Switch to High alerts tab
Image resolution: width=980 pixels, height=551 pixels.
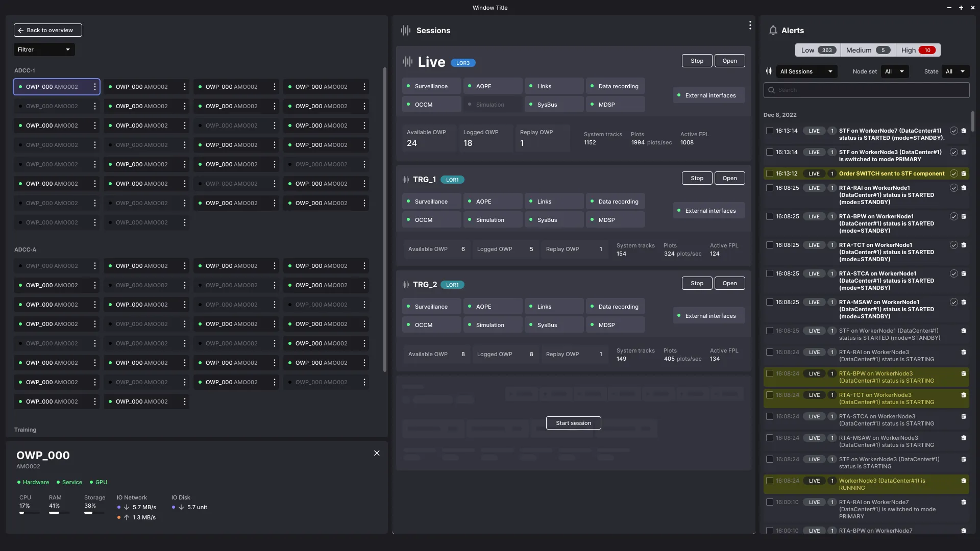(x=918, y=50)
